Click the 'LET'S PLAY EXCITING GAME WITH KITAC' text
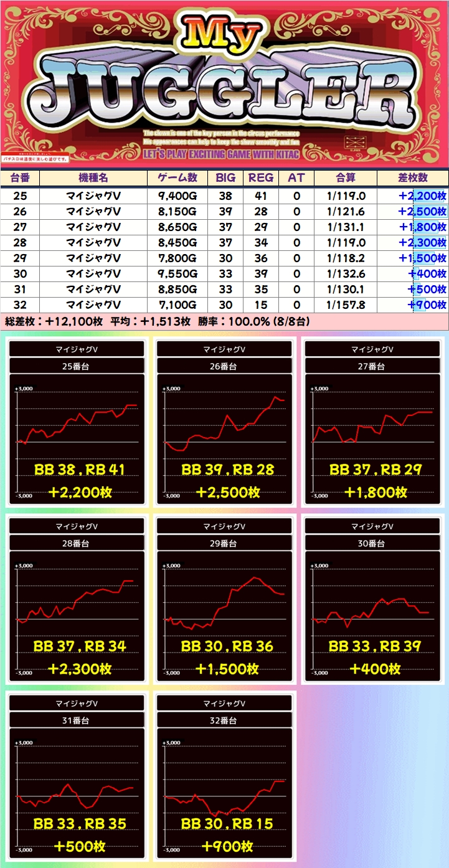 coord(222,153)
